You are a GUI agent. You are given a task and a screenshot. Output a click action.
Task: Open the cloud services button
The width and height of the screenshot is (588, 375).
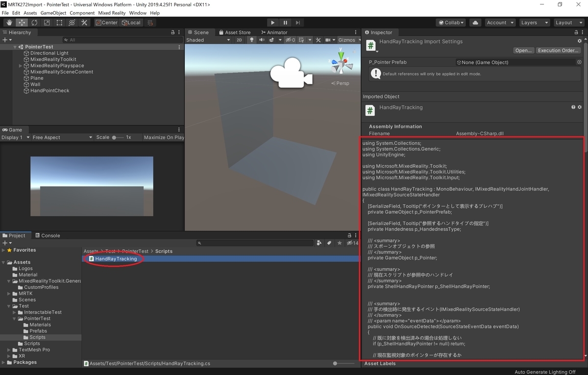475,23
